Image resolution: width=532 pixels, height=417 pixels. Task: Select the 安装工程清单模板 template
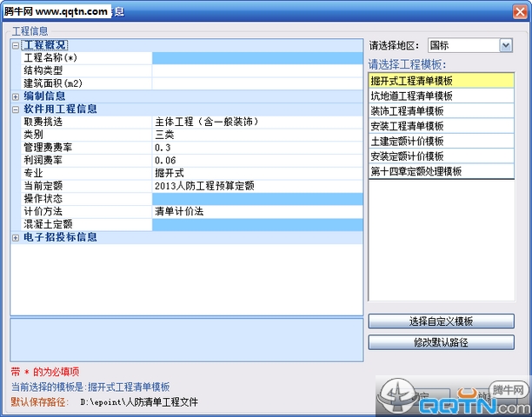click(x=441, y=126)
